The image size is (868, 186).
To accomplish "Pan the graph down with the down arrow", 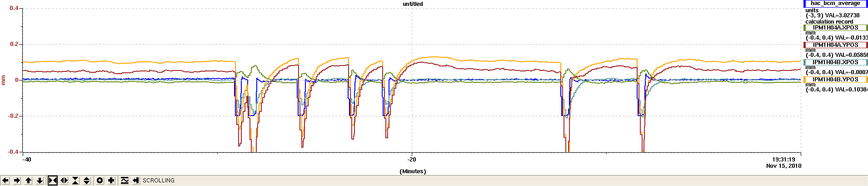I will (x=40, y=181).
